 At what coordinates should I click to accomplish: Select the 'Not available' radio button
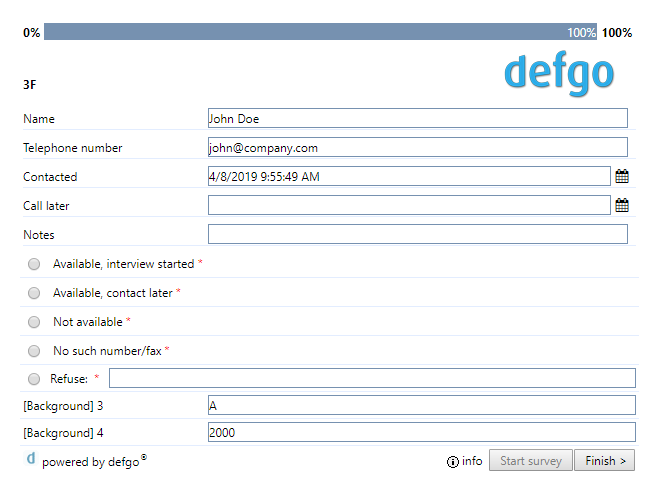coord(34,322)
